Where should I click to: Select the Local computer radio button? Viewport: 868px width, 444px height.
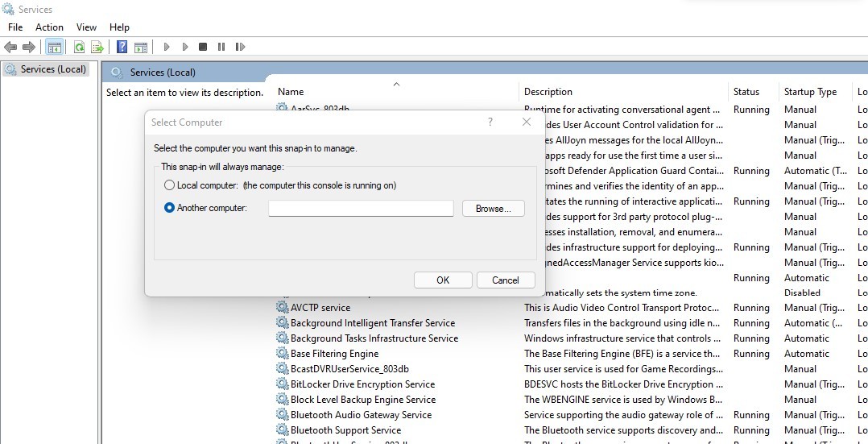tap(169, 185)
